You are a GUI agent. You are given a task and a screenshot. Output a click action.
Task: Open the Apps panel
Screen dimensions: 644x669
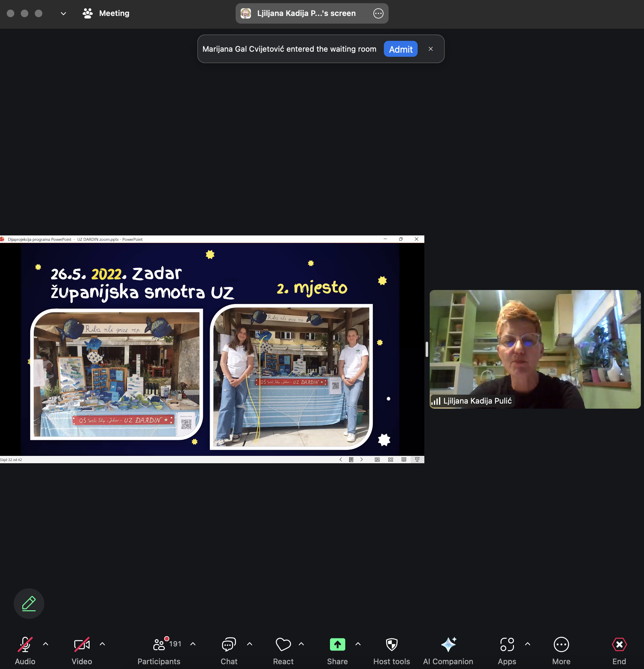pyautogui.click(x=507, y=644)
